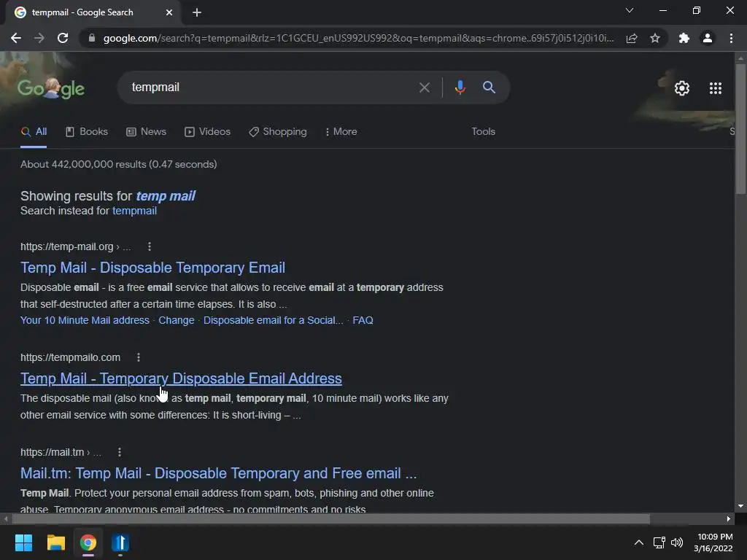
Task: Reload the current page
Action: [x=63, y=38]
